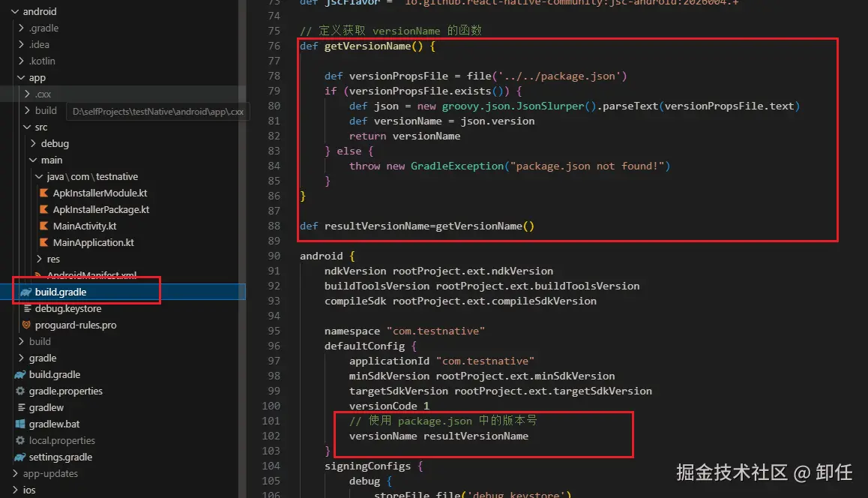Open gradlew.bat file
Image resolution: width=868 pixels, height=498 pixels.
coord(54,424)
